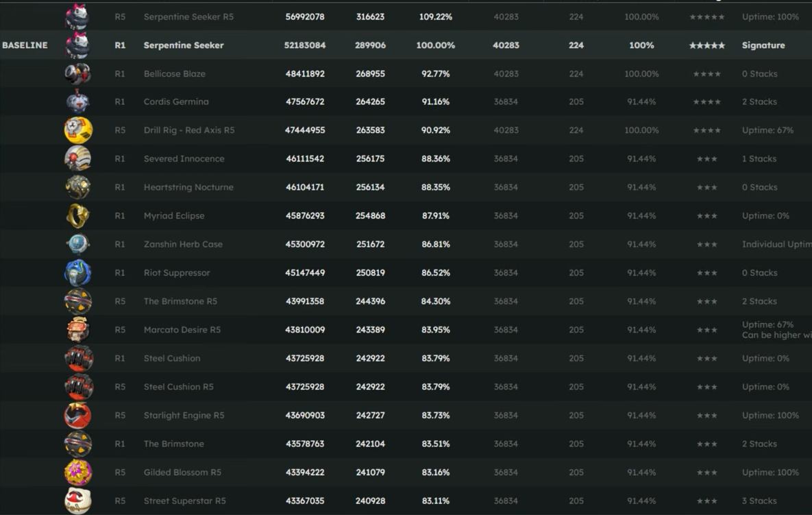Click the three-star rating for Severed Innocence

point(707,158)
